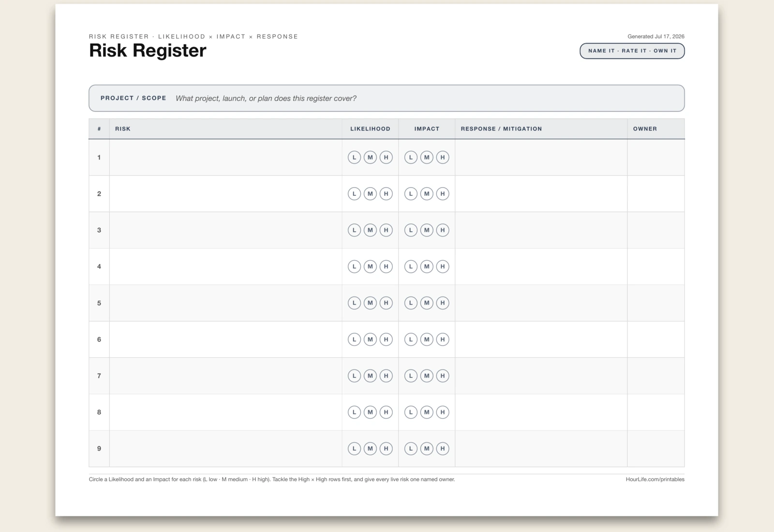
Task: Mark high likelihood for risk 3
Action: (386, 230)
